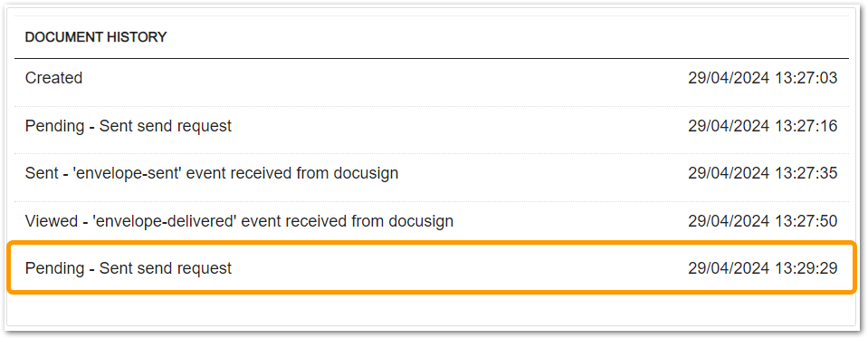
Task: Click the 'Viewed' status label
Action: (x=51, y=221)
